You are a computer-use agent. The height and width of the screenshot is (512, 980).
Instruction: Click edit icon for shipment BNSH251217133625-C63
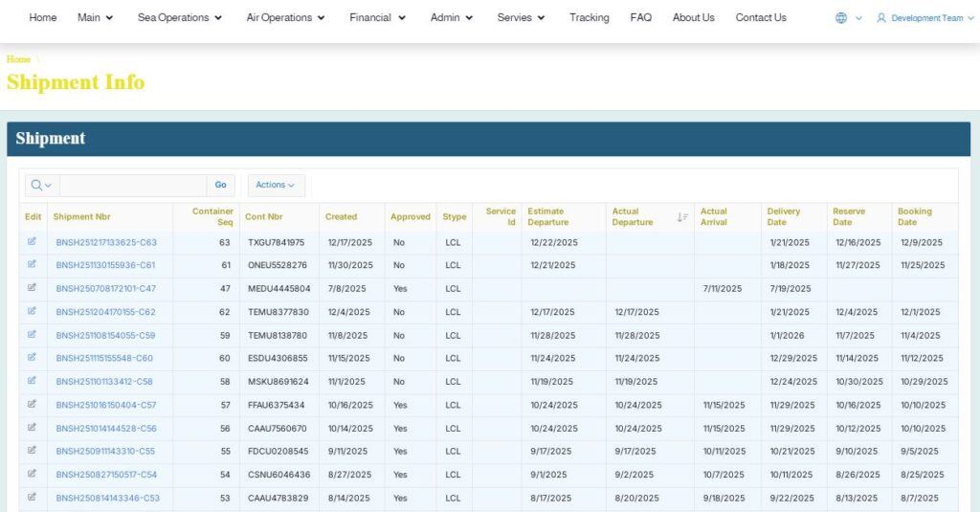pyautogui.click(x=32, y=241)
